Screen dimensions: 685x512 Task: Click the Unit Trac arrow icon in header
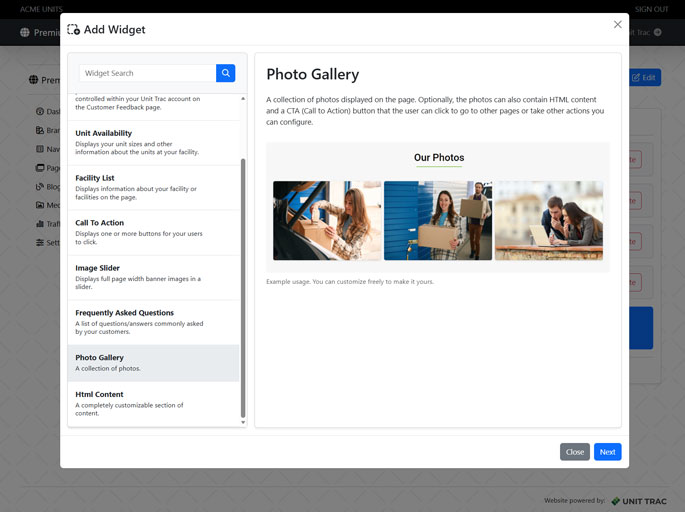[x=657, y=32]
